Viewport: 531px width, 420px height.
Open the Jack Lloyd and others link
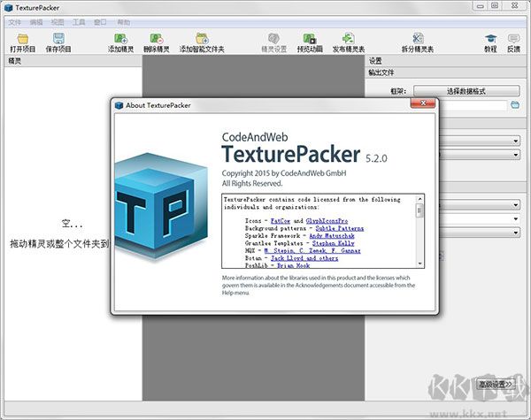pos(304,258)
